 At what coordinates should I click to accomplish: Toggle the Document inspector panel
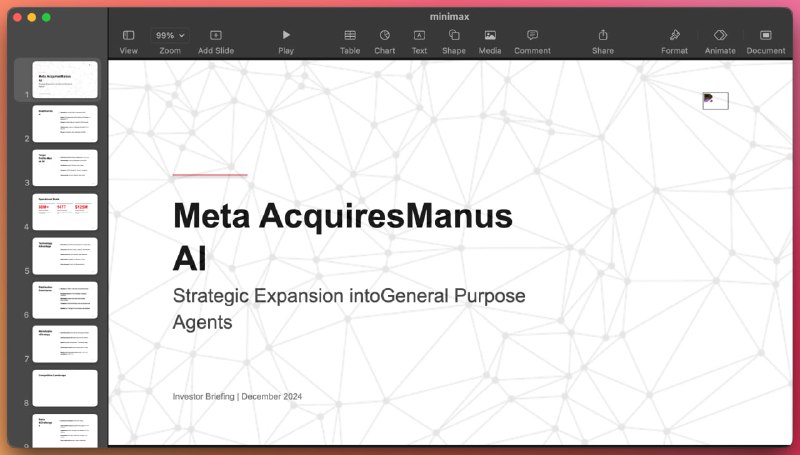(766, 35)
